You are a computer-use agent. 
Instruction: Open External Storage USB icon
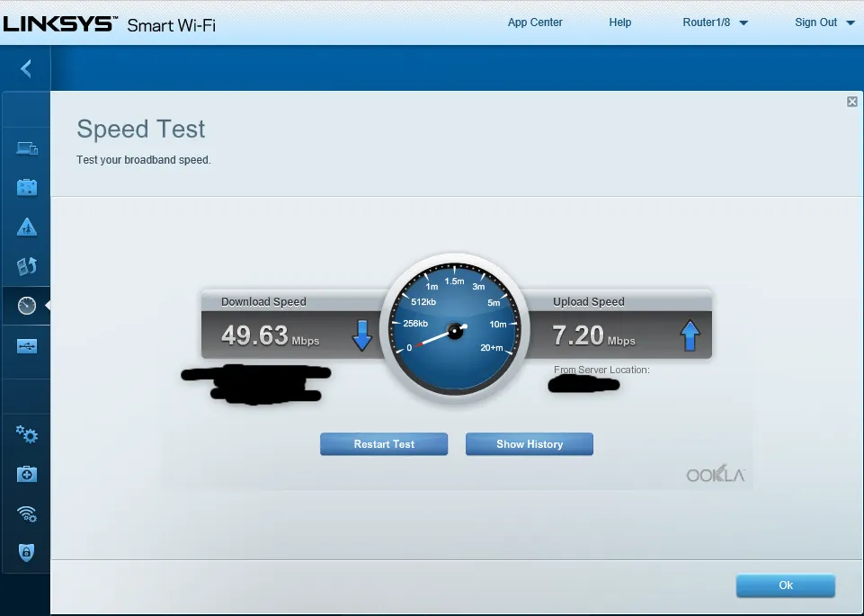point(26,346)
